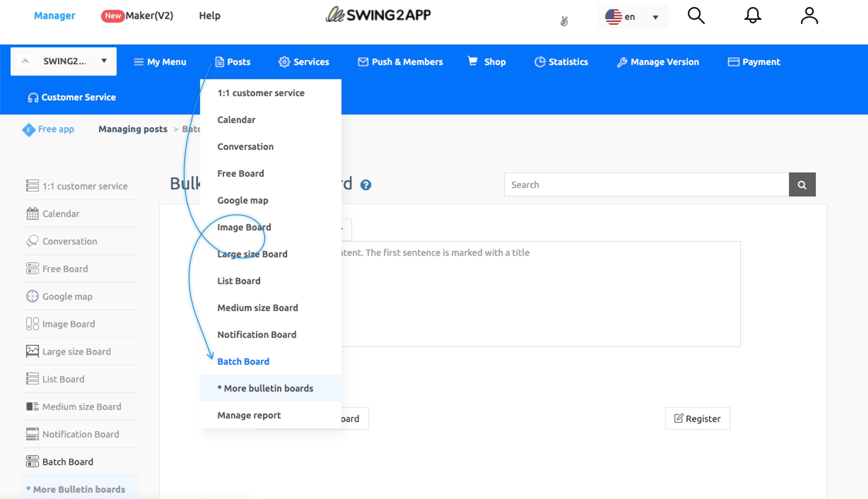Click into the Search input field
This screenshot has width=868, height=499.
[646, 185]
